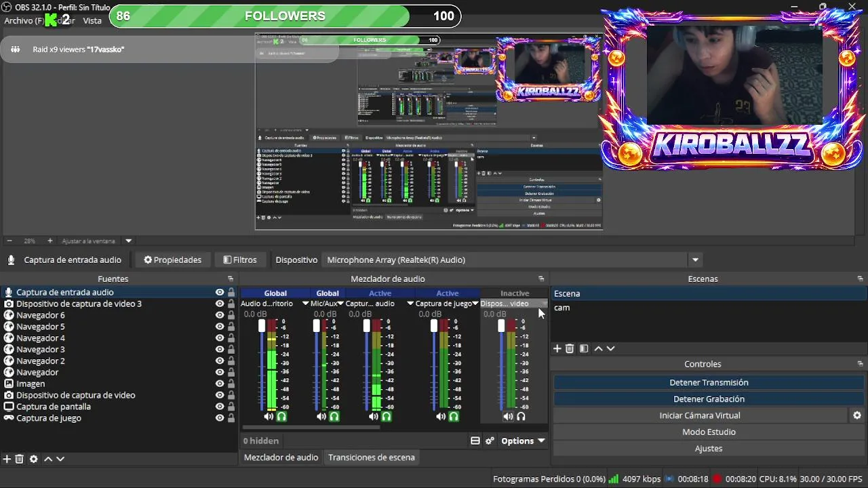The height and width of the screenshot is (488, 868).
Task: Adjust the Mic/Aux volume fader handle
Action: pos(316,326)
